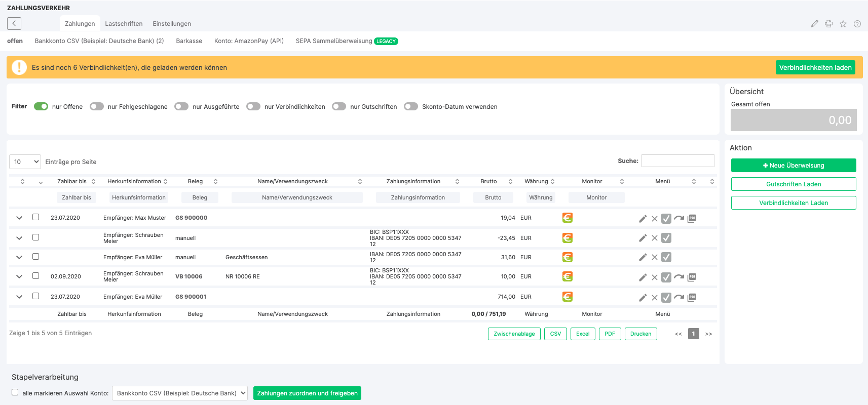
Task: Click the print icon in top right
Action: click(x=828, y=24)
